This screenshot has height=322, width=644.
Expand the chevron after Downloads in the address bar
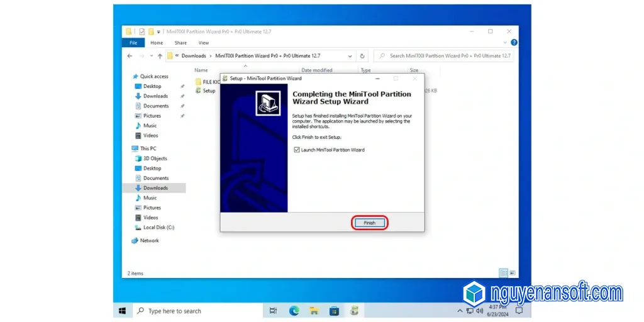(211, 56)
